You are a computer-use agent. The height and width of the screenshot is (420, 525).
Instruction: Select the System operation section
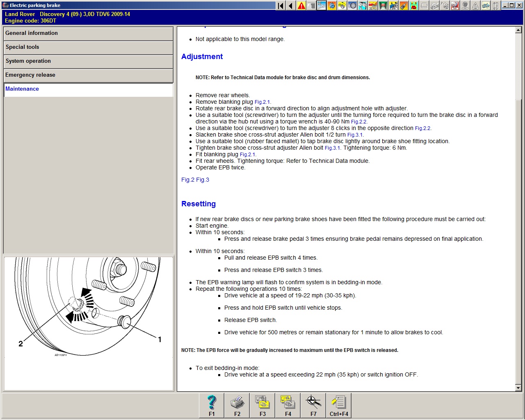click(88, 61)
